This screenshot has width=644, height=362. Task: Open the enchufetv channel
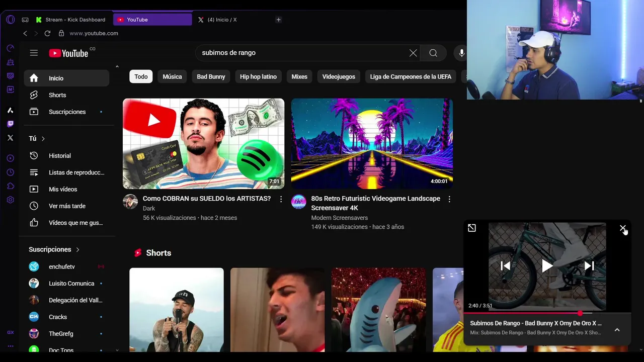tap(66, 266)
